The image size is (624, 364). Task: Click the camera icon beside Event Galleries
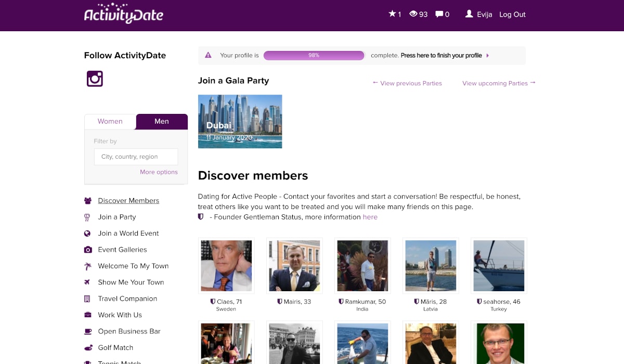[x=87, y=250]
